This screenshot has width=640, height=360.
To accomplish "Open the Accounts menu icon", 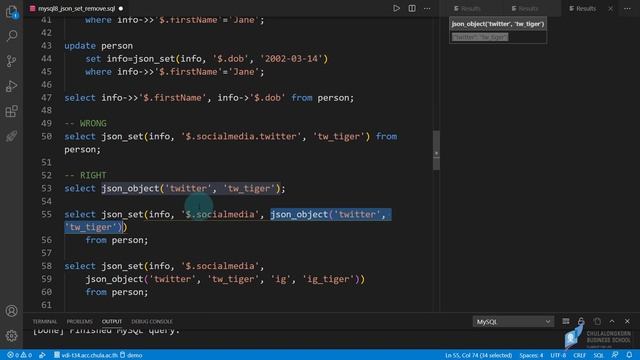I will 11,311.
